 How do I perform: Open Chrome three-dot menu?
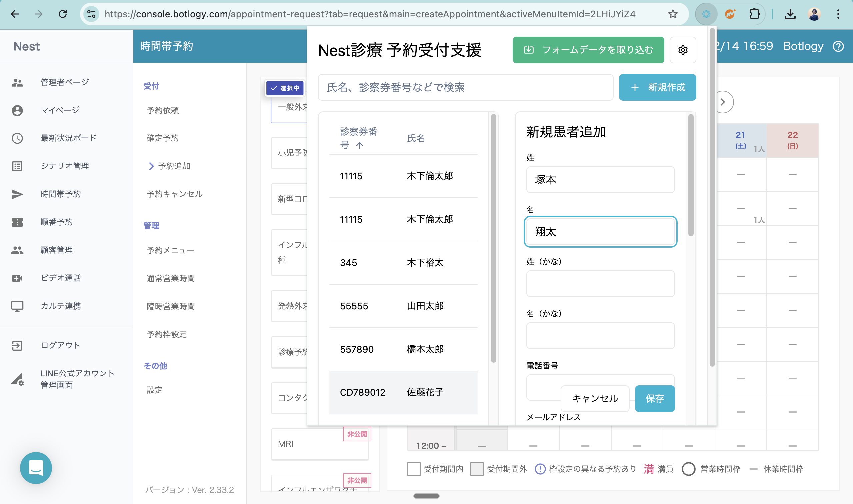click(x=838, y=14)
